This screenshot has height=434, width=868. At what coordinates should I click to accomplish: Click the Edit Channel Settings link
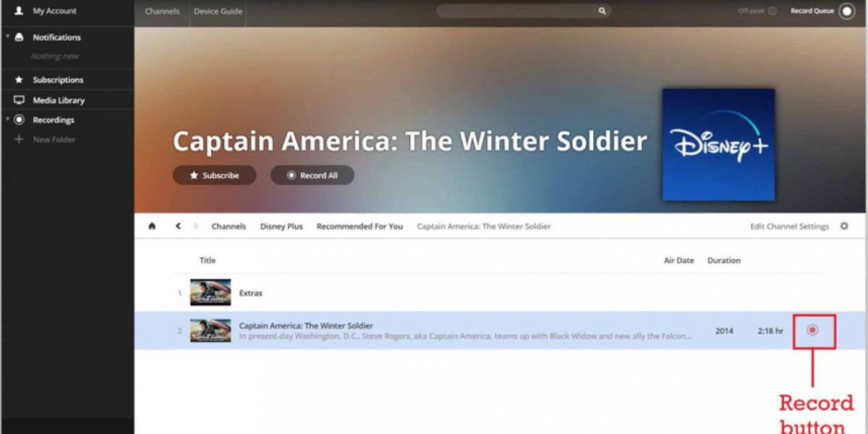tap(789, 226)
